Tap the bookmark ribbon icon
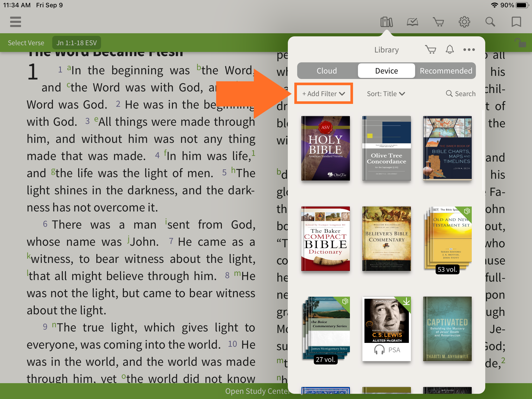The image size is (532, 399). 516,22
